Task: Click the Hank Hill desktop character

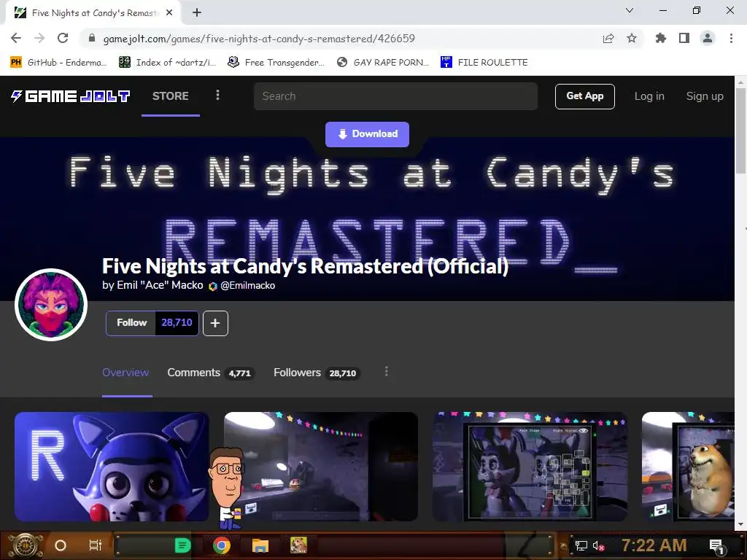Action: pyautogui.click(x=228, y=489)
